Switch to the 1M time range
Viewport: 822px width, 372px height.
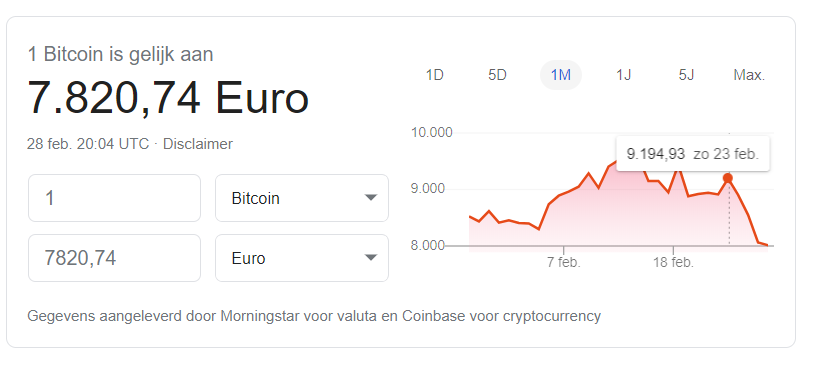coord(560,75)
